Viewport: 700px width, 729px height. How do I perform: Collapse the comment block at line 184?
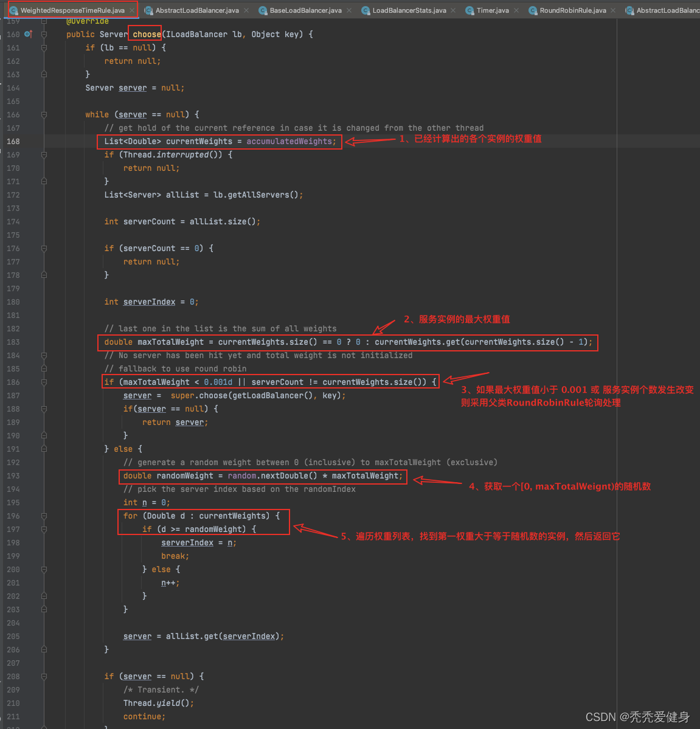[44, 355]
